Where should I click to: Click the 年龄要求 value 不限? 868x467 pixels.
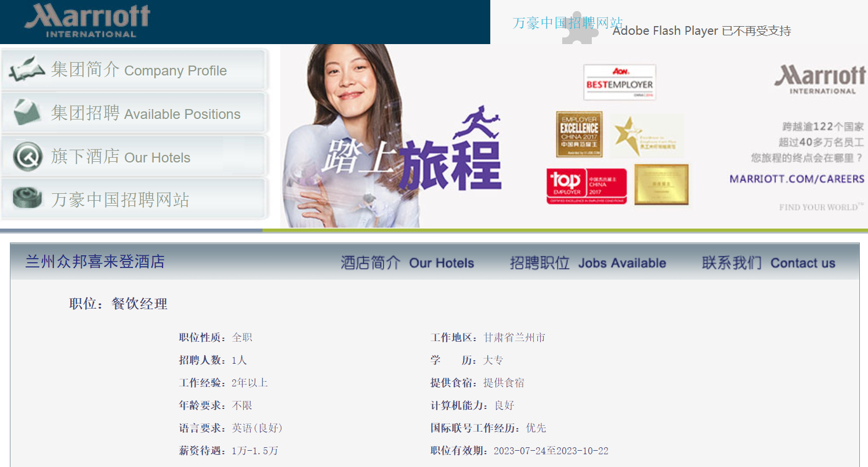[242, 406]
